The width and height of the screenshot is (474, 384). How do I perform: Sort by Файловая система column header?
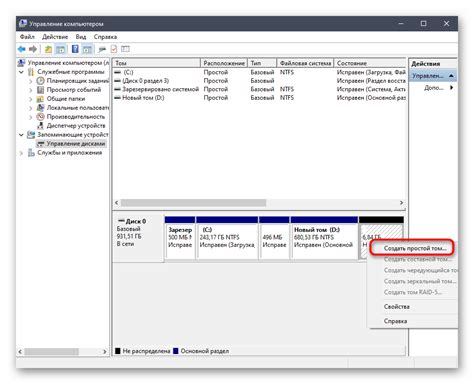coord(305,63)
